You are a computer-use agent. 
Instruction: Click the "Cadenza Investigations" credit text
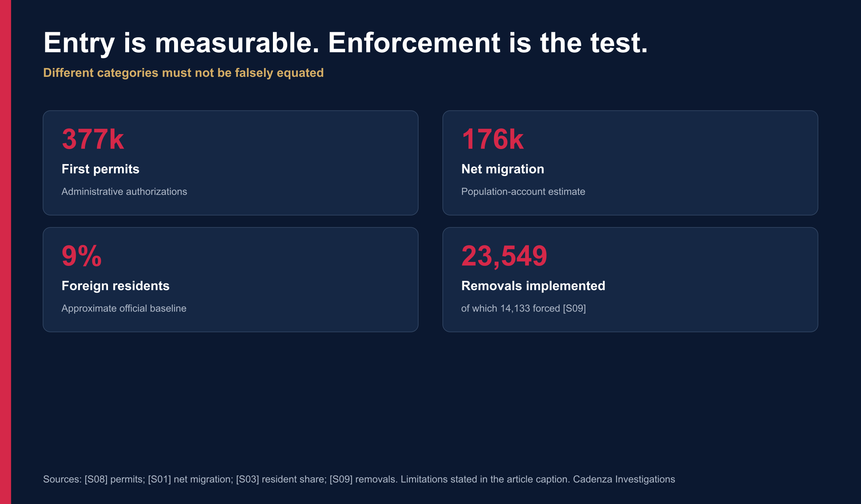624,479
